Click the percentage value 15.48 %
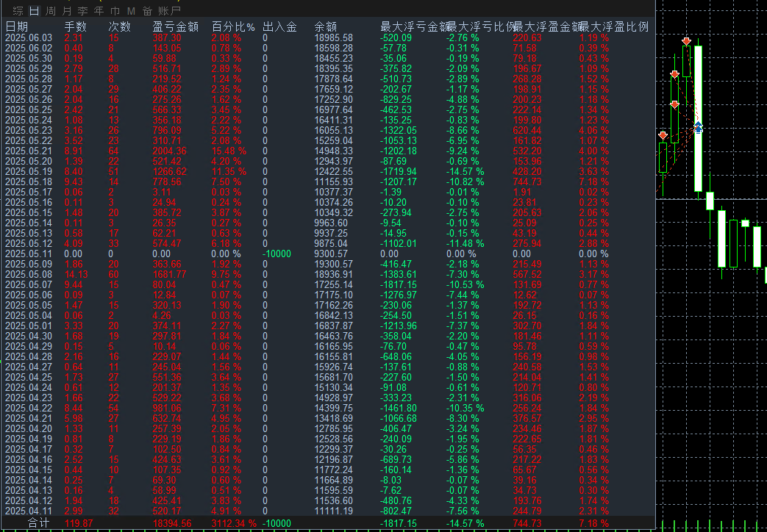The height and width of the screenshot is (532, 767). 229,151
